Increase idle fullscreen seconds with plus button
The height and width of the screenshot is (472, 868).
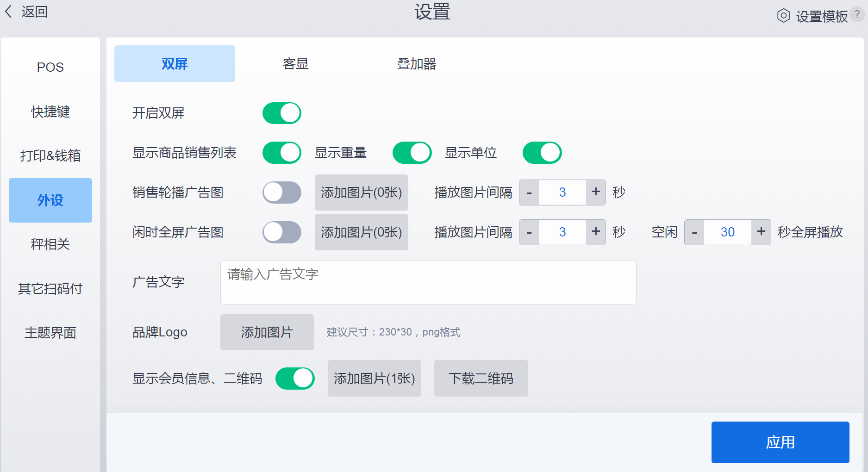coord(761,232)
